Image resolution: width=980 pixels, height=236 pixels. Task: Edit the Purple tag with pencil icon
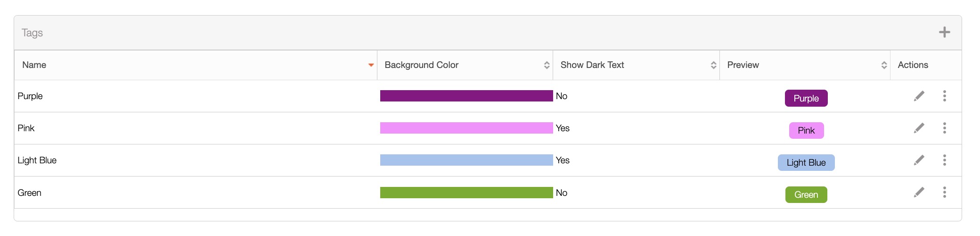click(919, 96)
